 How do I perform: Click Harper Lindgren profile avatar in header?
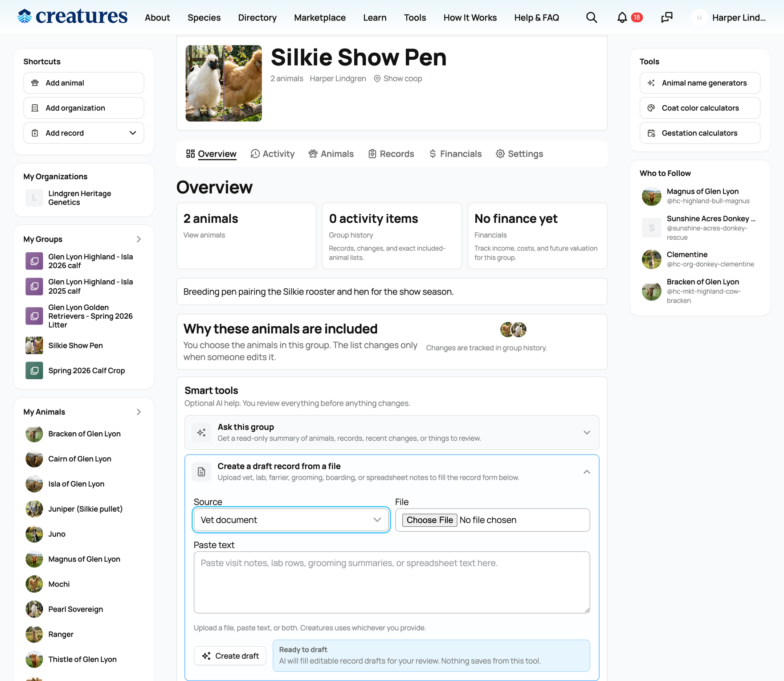tap(699, 17)
